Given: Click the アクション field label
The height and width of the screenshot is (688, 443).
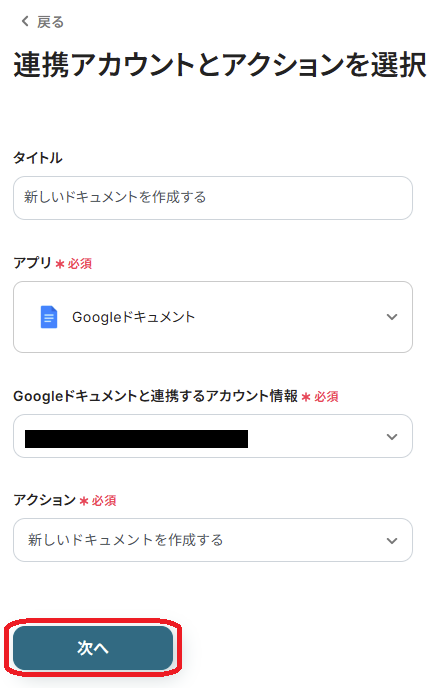Looking at the screenshot, I should (45, 500).
